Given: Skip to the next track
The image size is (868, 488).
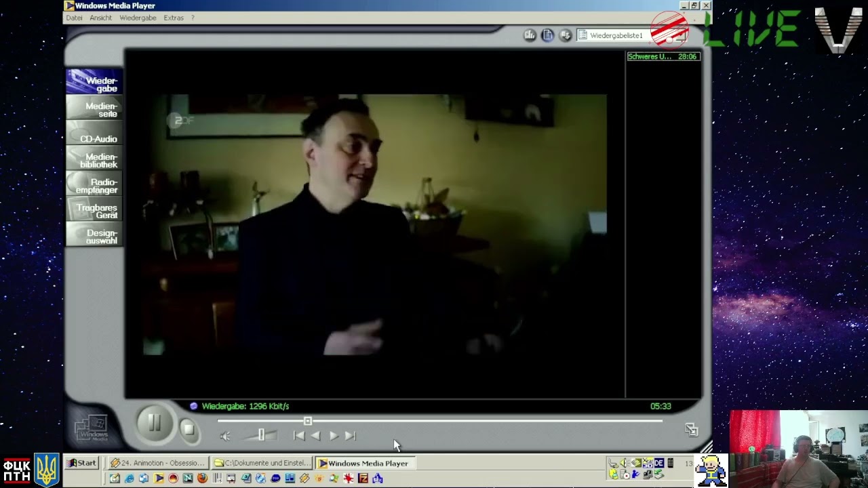Looking at the screenshot, I should tap(350, 436).
